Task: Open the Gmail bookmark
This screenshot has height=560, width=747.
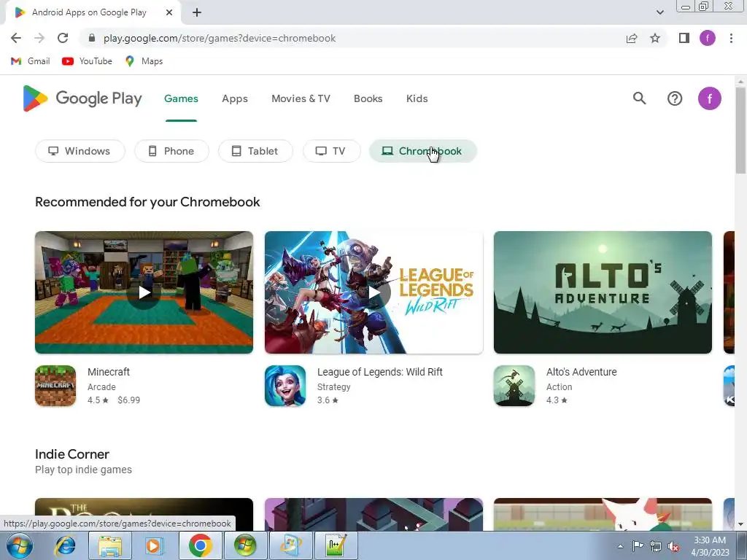Action: pyautogui.click(x=31, y=61)
